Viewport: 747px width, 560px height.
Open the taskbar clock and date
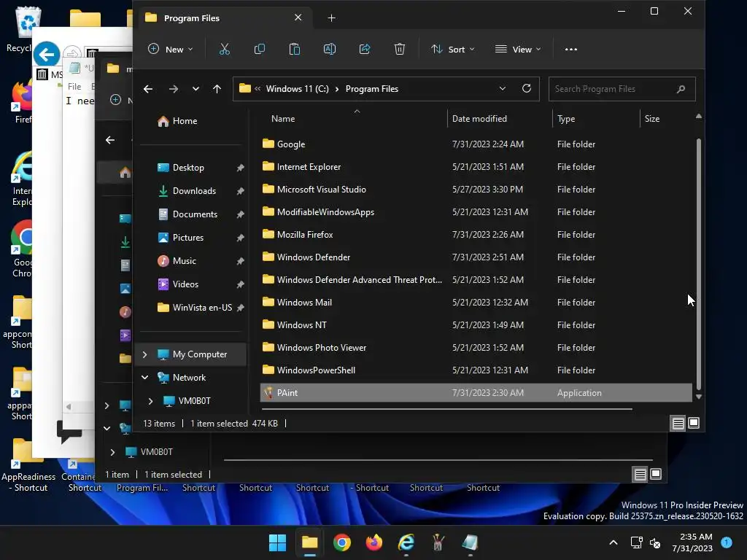click(x=692, y=542)
